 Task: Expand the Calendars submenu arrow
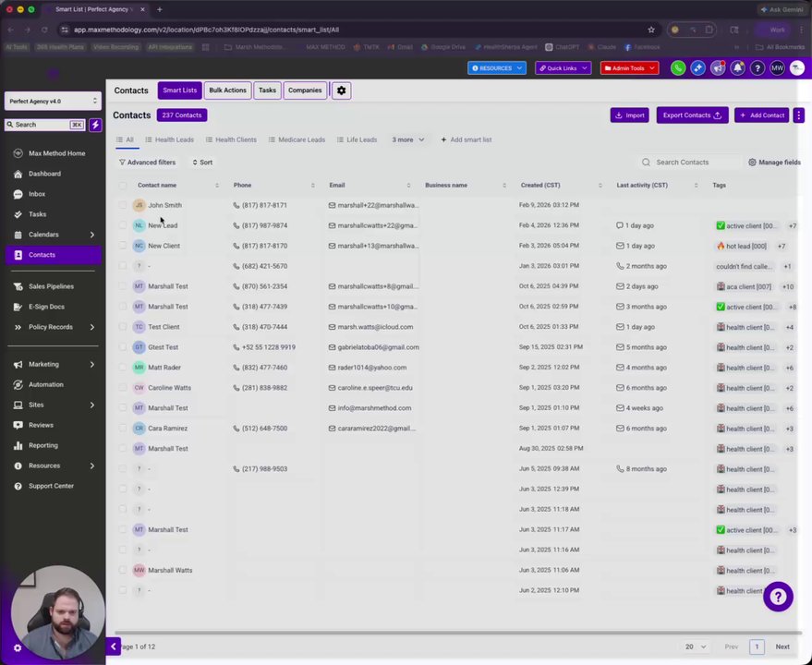[92, 235]
